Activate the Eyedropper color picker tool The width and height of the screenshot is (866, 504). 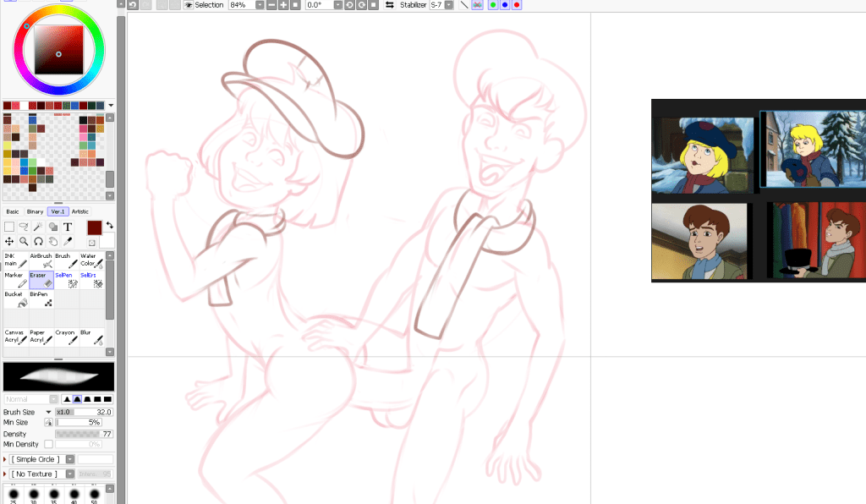(x=68, y=241)
